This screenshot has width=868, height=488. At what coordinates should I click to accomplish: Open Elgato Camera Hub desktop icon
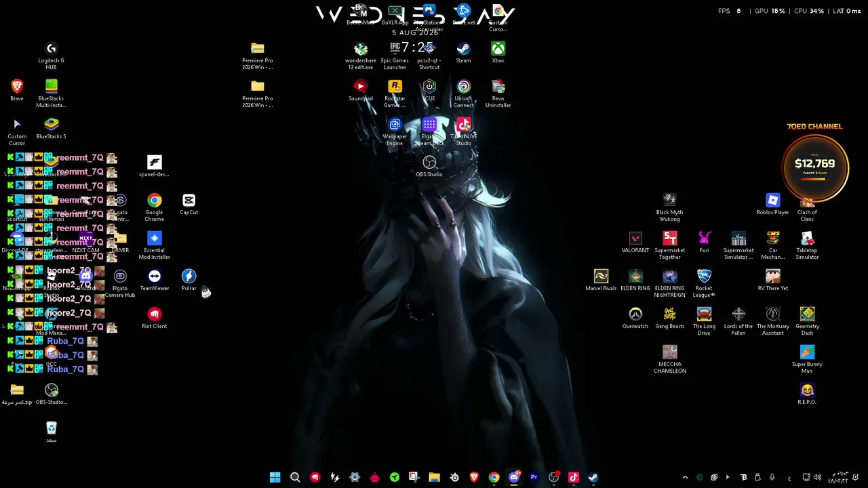point(120,277)
